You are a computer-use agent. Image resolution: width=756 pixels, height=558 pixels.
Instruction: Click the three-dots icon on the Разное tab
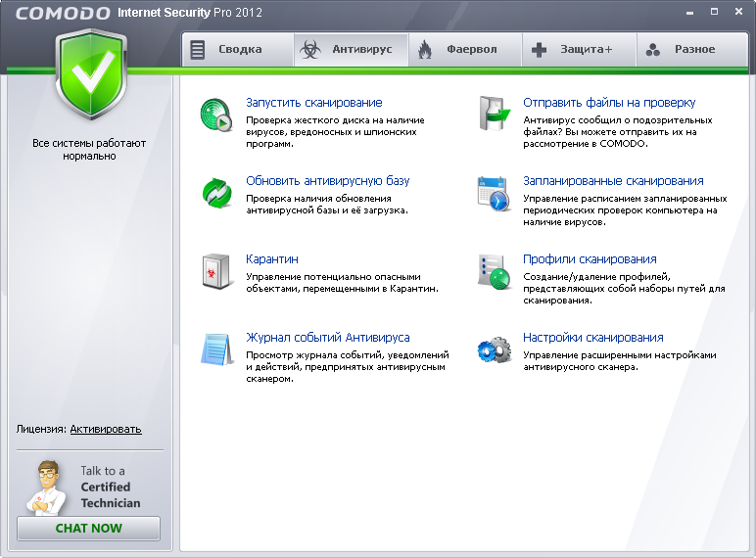coord(653,50)
